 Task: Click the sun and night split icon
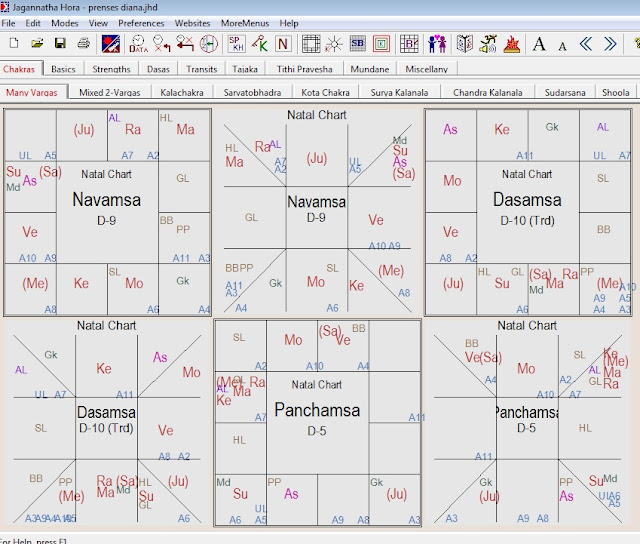click(111, 44)
